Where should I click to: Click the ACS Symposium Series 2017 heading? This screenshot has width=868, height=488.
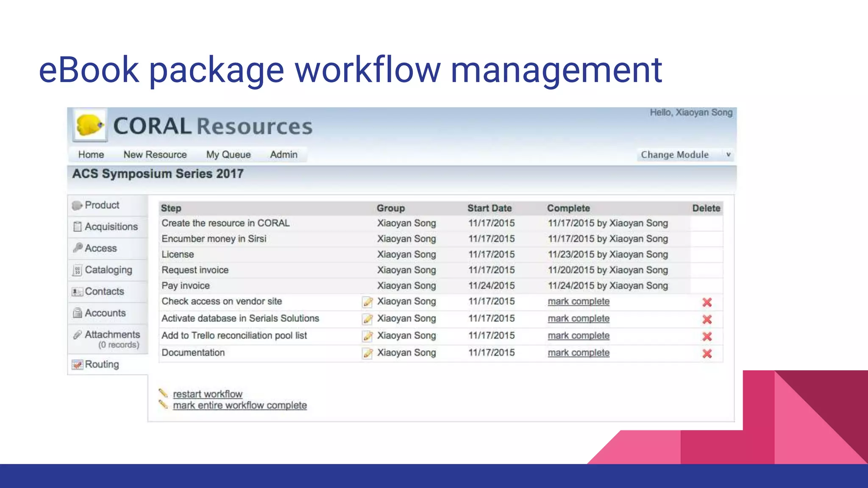[158, 174]
